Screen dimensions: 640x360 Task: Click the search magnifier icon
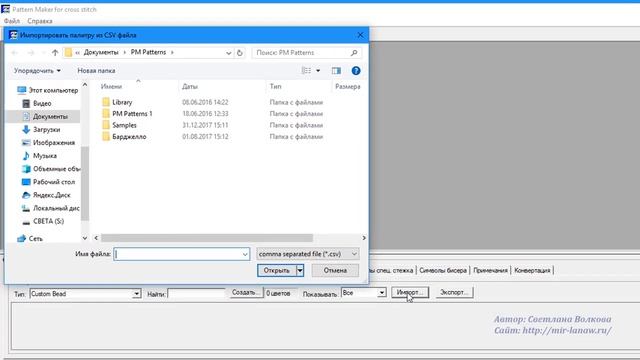pyautogui.click(x=354, y=53)
